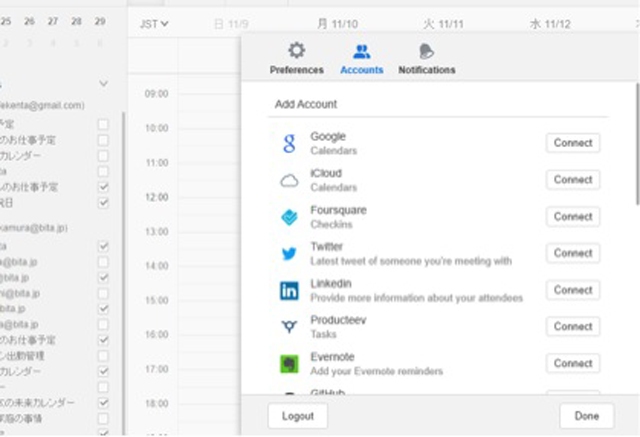Select date 27 in mini calendar
640x437 pixels.
coord(53,21)
